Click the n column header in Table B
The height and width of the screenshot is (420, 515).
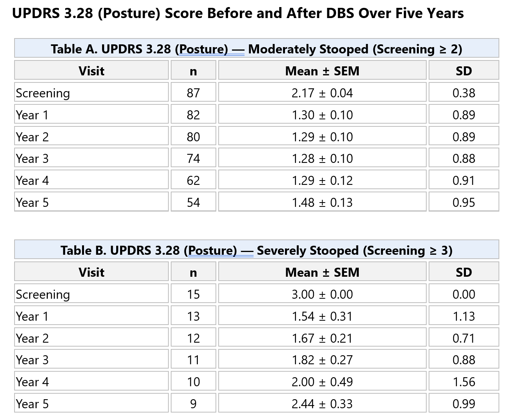(193, 272)
